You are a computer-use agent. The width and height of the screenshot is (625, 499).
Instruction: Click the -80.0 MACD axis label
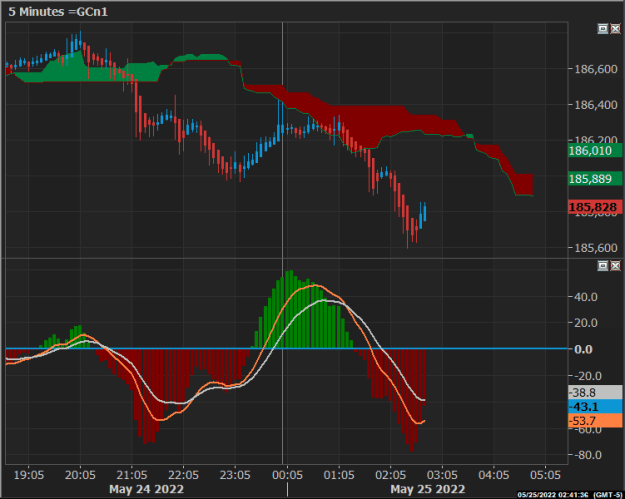588,455
